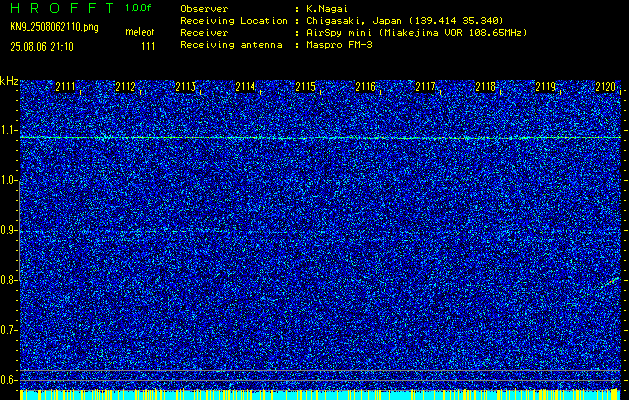Viewport: 629px width, 400px height.
Task: Click the 2115 time marker
Action: [x=305, y=87]
